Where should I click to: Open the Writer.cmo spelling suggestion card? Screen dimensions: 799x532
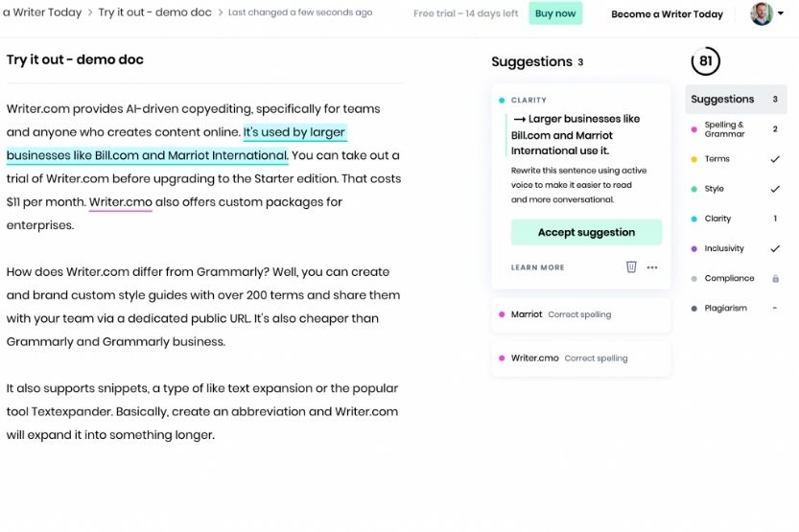580,359
